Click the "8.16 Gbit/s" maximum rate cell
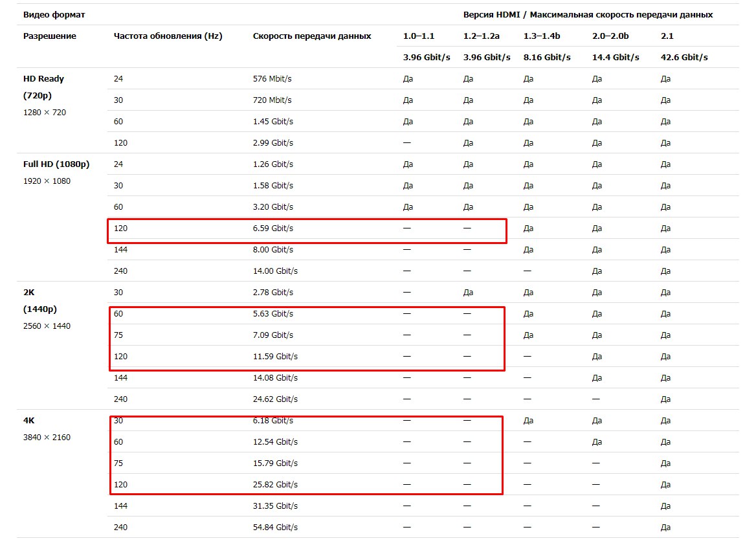This screenshot has width=756, height=545. [x=547, y=57]
